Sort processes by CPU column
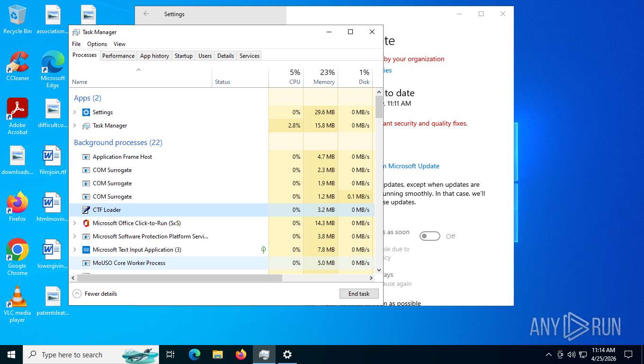The image size is (644, 364). point(286,77)
